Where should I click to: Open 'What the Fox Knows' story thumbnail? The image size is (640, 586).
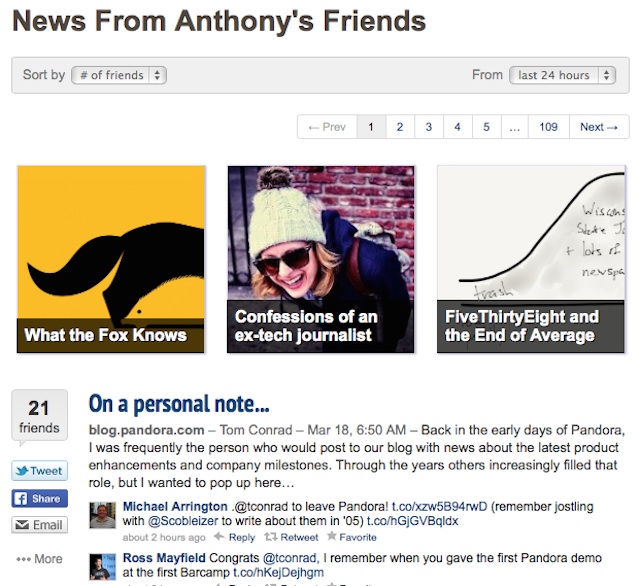coord(111,259)
